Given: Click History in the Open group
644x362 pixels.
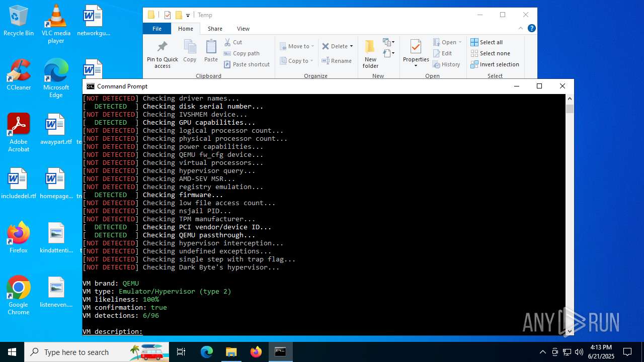Looking at the screenshot, I should click(x=446, y=64).
